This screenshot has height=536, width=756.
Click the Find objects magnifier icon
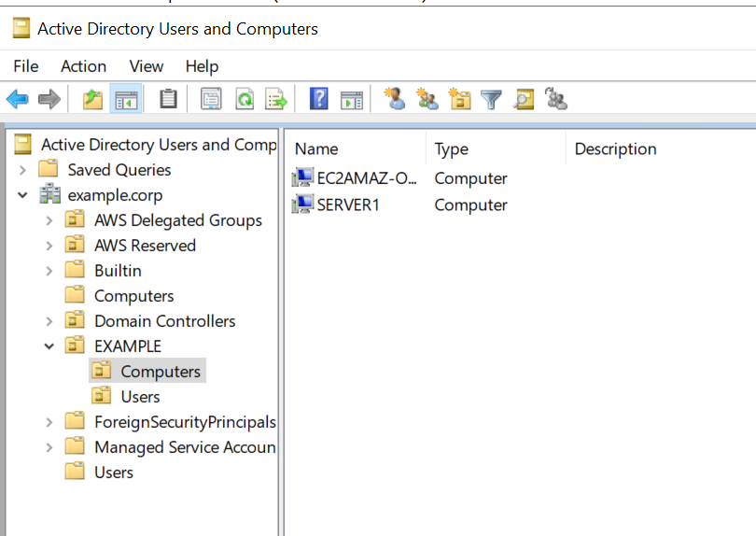[524, 99]
